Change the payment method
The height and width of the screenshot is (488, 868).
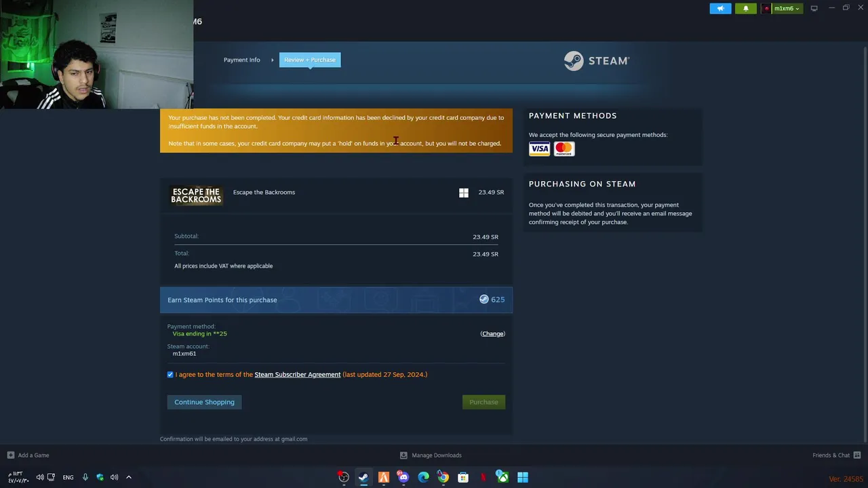492,333
